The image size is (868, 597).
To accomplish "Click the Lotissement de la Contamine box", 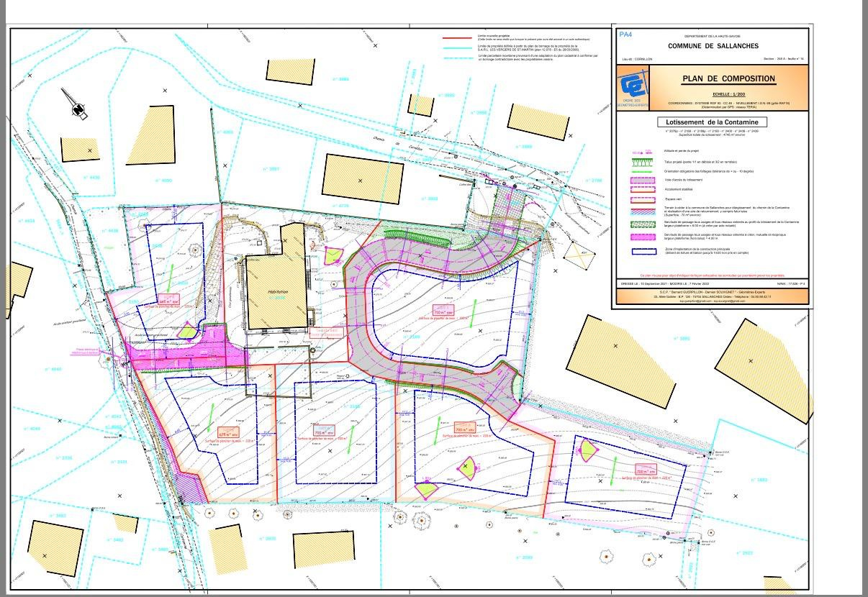I will tap(712, 122).
